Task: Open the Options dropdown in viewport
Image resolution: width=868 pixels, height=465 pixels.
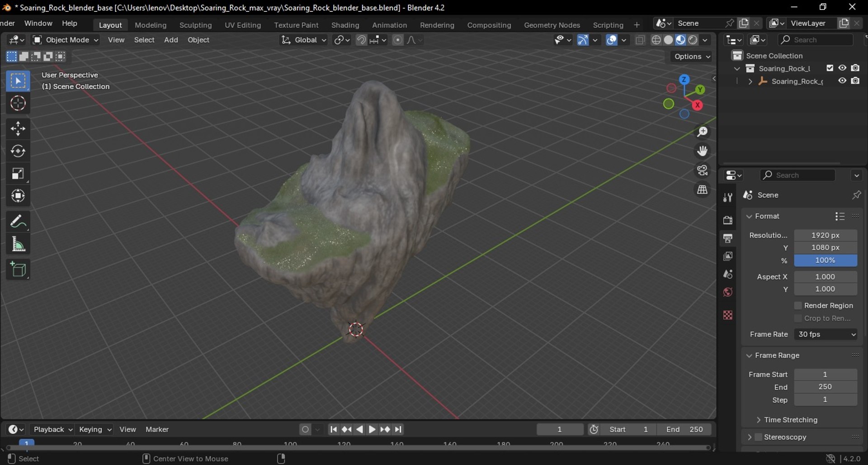Action: pos(692,57)
